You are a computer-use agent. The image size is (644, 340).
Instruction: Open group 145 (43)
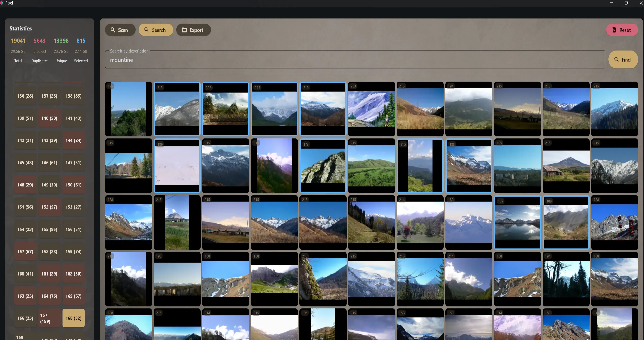[x=25, y=163]
